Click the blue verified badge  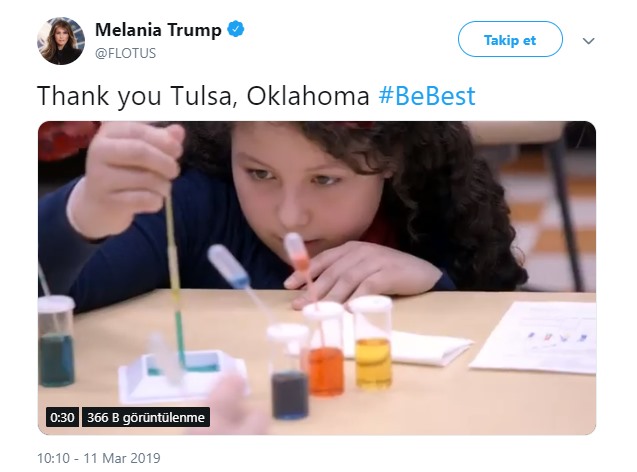(236, 30)
